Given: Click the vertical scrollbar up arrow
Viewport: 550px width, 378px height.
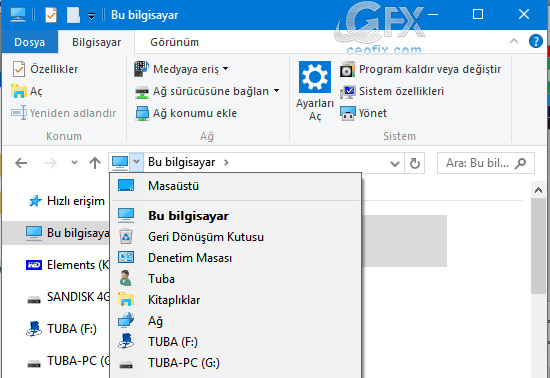Looking at the screenshot, I should 538,190.
